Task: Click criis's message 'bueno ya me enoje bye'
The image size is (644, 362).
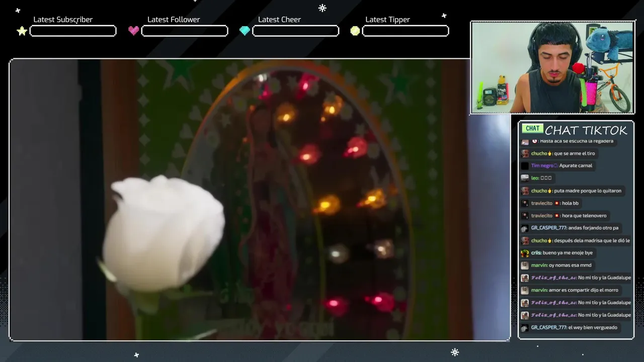Action: click(568, 253)
